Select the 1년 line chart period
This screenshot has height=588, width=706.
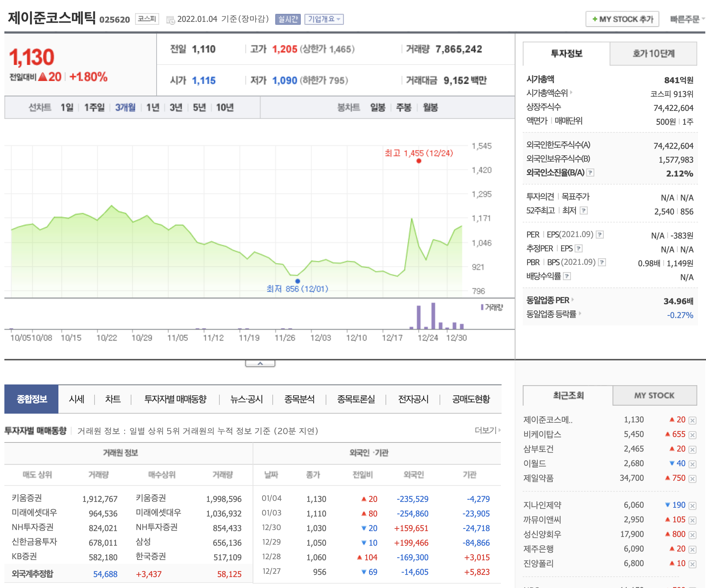(153, 108)
